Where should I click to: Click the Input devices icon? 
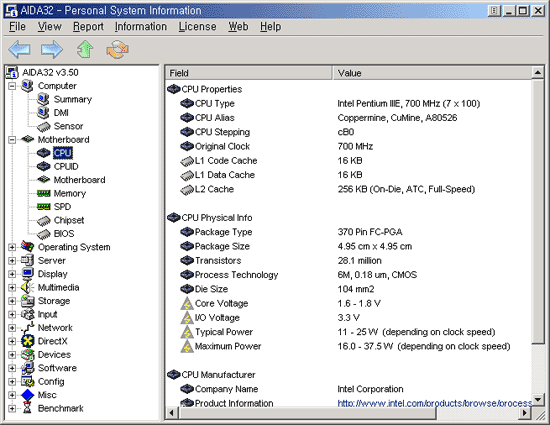coord(27,314)
